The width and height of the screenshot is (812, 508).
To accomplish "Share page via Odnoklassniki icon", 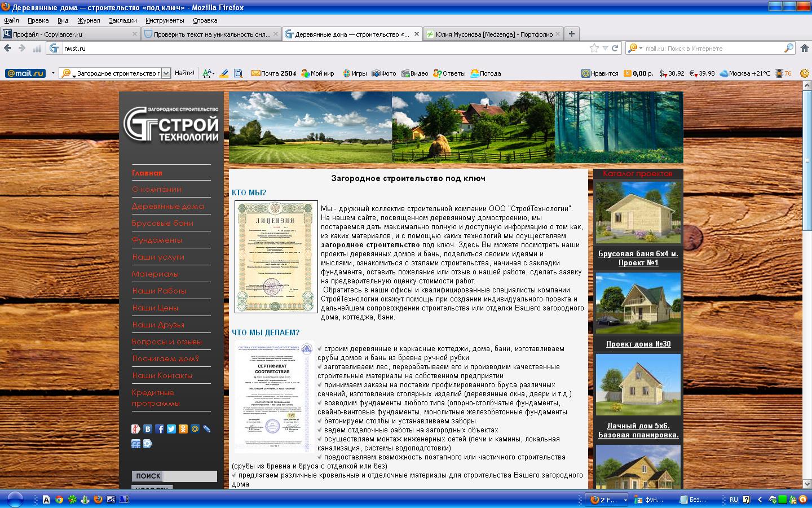I will pos(183,429).
